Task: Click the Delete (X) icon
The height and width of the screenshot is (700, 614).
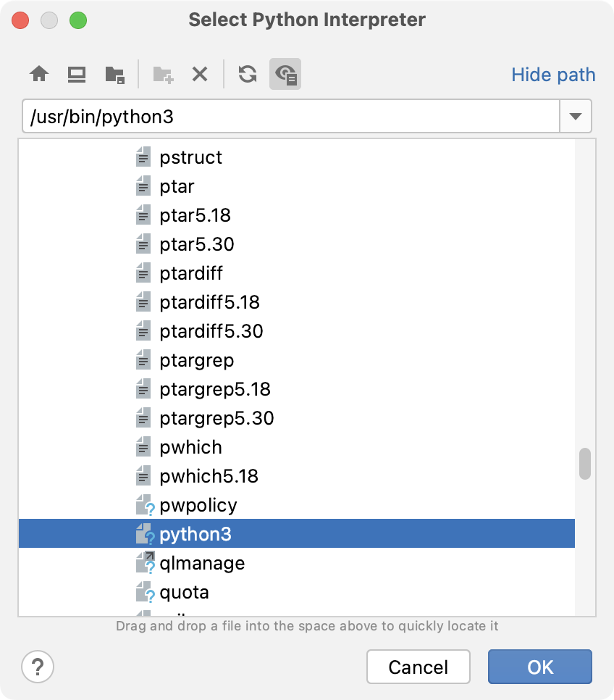Action: point(200,74)
